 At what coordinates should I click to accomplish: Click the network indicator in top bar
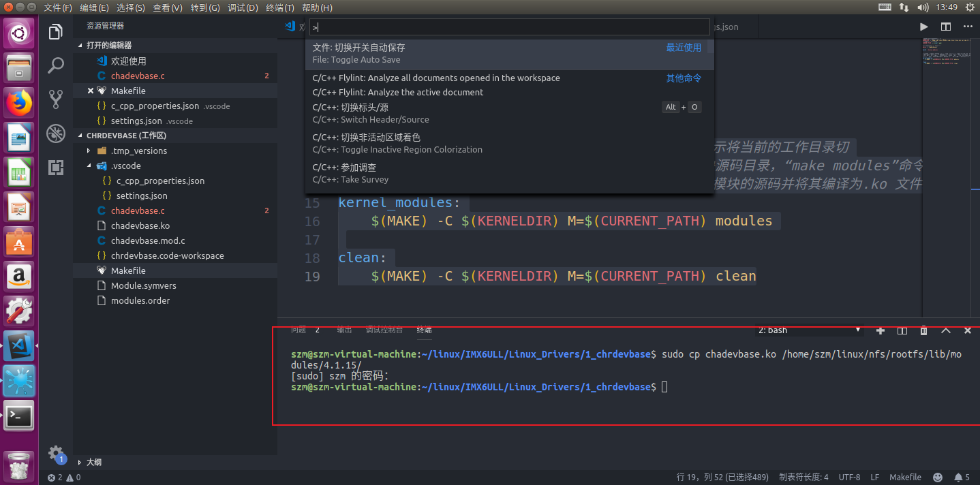click(x=904, y=7)
